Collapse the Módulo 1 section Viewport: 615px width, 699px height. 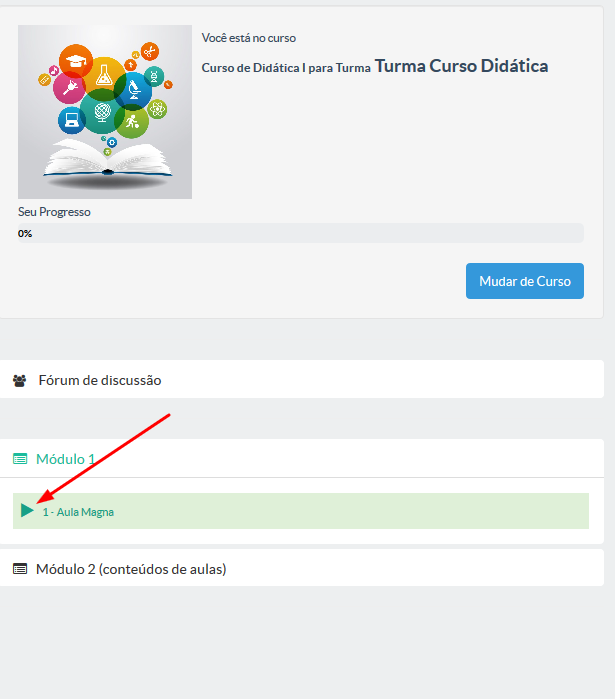click(x=66, y=459)
